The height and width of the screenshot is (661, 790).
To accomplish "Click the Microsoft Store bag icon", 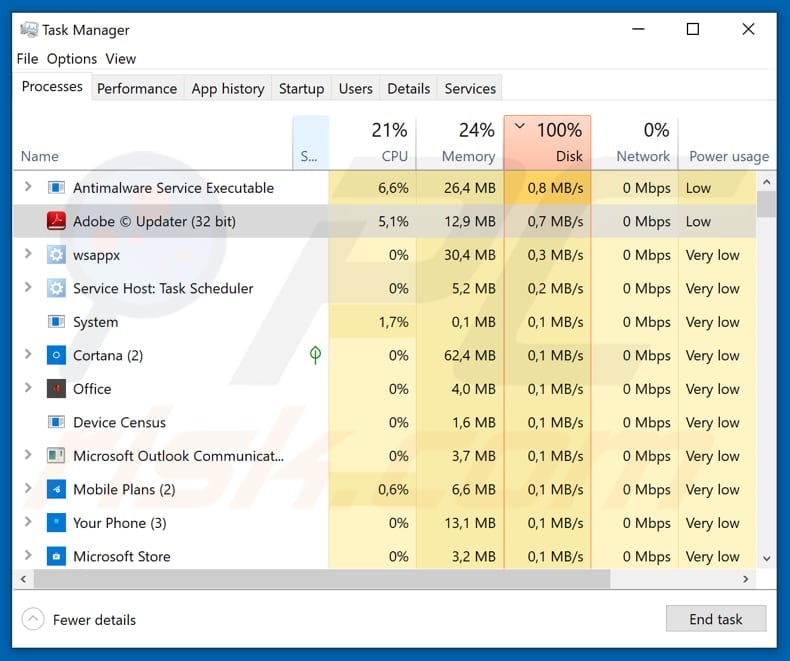I will tap(56, 556).
